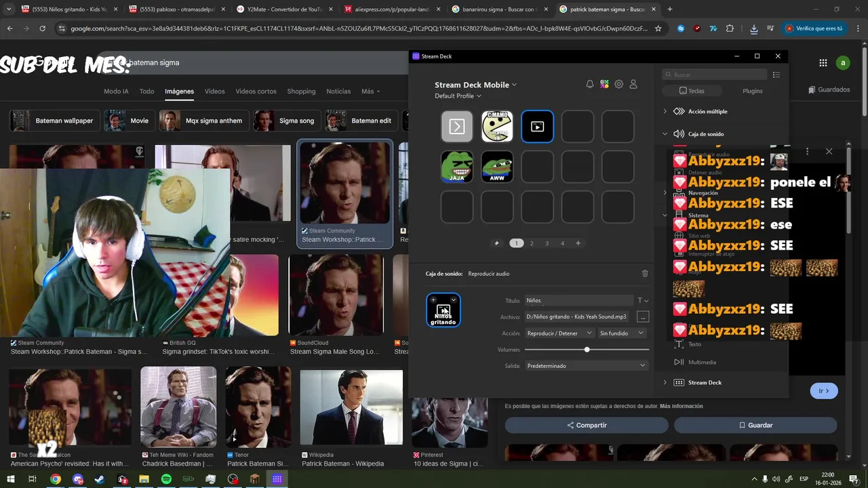This screenshot has height=488, width=868.
Task: Open the Stream Deck Mobile device dropdown
Action: click(x=475, y=85)
